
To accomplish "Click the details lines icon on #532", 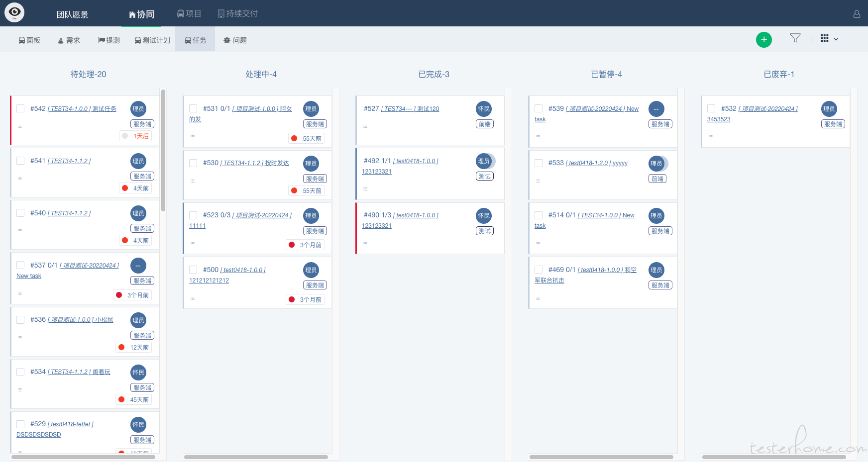I will coord(711,137).
